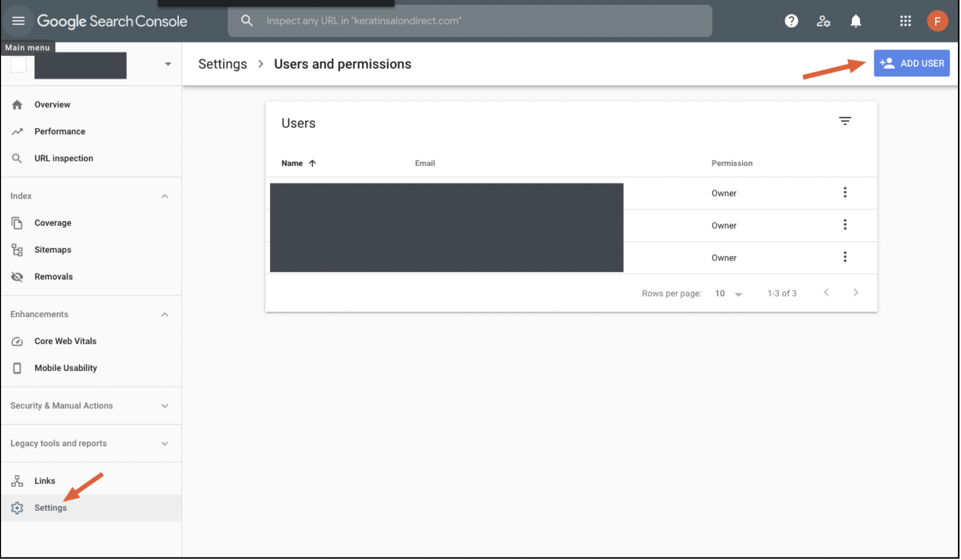The width and height of the screenshot is (961, 560).
Task: Click the Google Search Console logo
Action: [x=112, y=21]
